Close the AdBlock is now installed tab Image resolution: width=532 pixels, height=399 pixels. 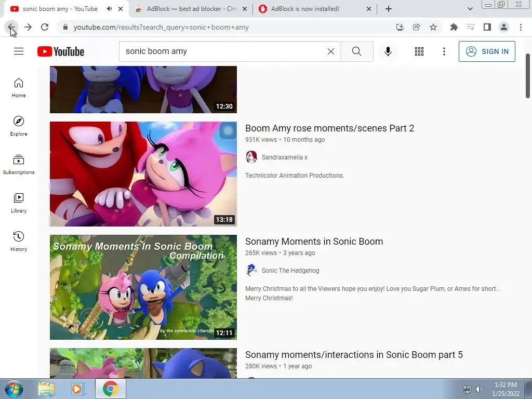click(369, 9)
